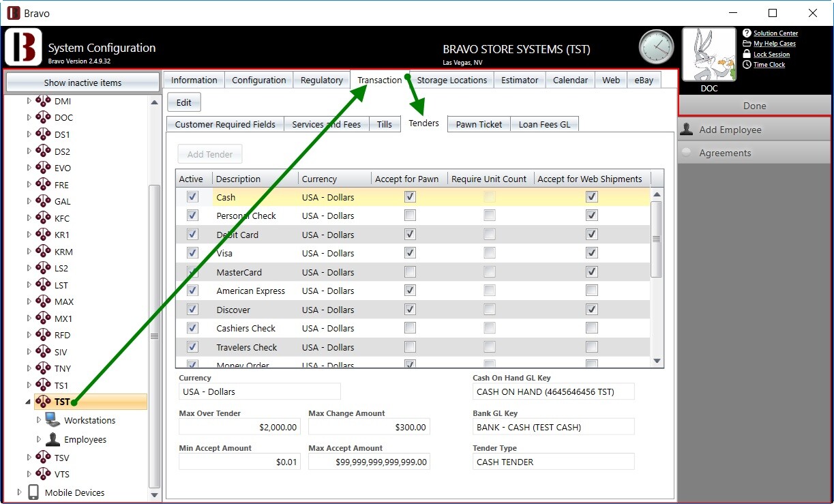
Task: Click the tender list vertical scrollbar thumb
Action: click(x=657, y=239)
